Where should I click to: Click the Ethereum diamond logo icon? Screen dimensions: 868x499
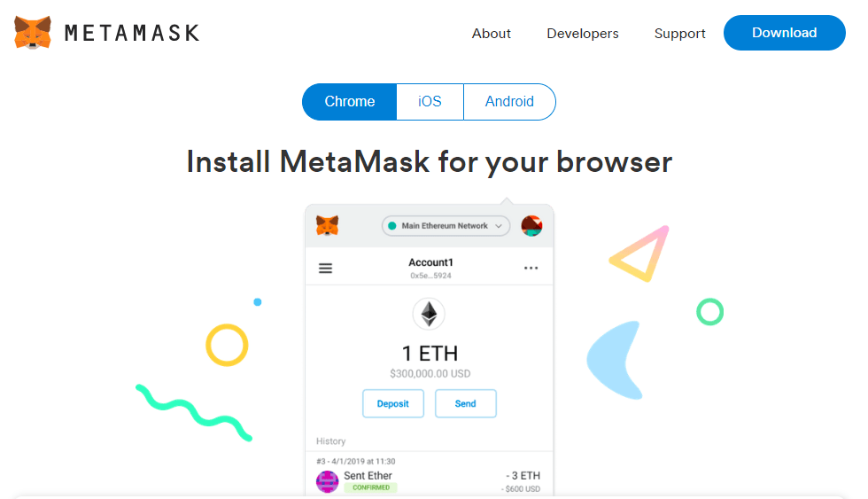click(429, 314)
